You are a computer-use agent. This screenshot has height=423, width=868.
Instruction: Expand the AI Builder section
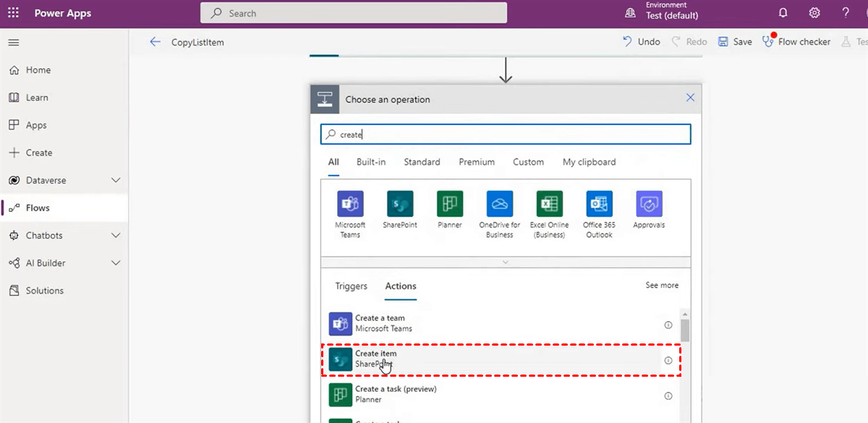tap(116, 263)
